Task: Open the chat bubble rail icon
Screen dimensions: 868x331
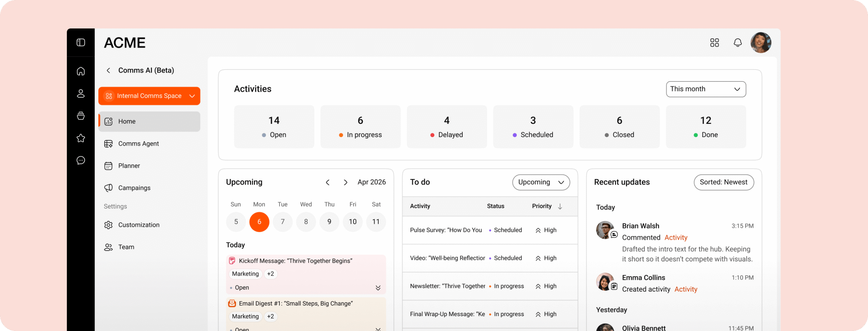Action: [81, 160]
